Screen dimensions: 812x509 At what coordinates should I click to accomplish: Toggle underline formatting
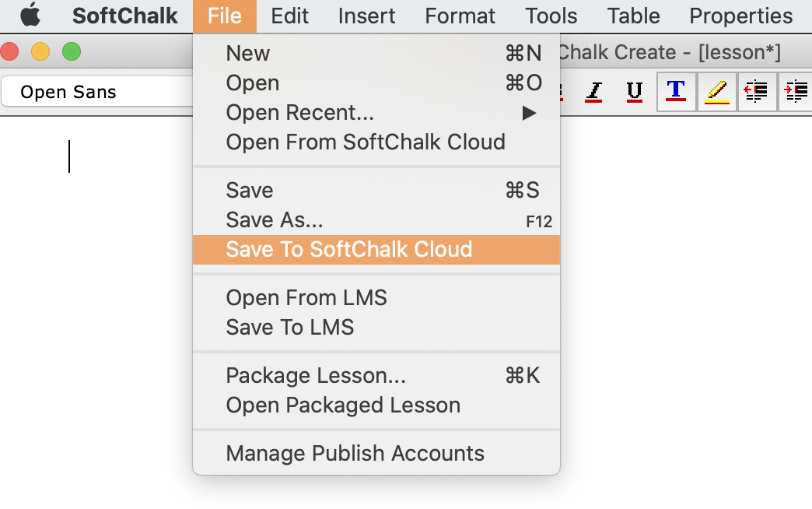tap(634, 92)
